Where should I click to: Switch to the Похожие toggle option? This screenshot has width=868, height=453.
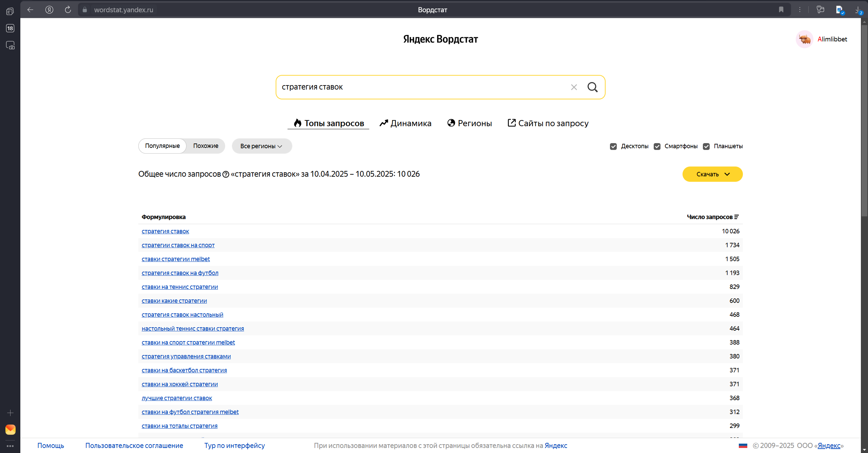coord(205,146)
